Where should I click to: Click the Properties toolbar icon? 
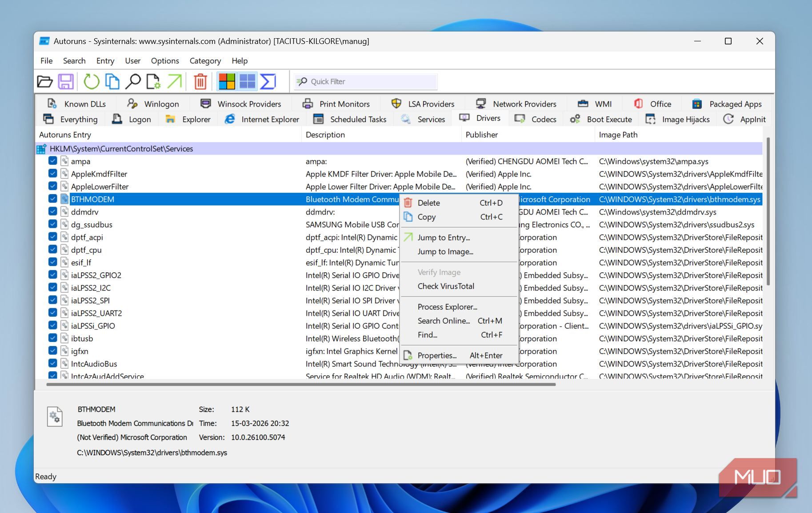153,81
